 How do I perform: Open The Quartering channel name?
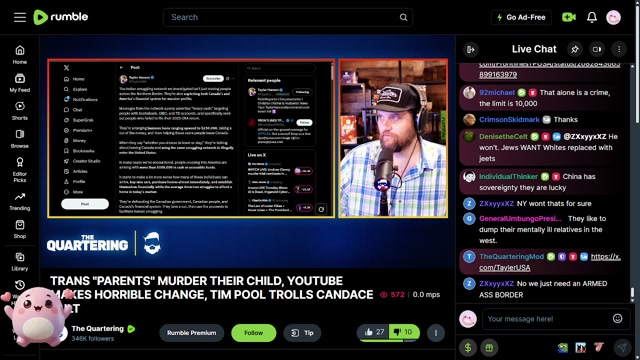pos(97,329)
